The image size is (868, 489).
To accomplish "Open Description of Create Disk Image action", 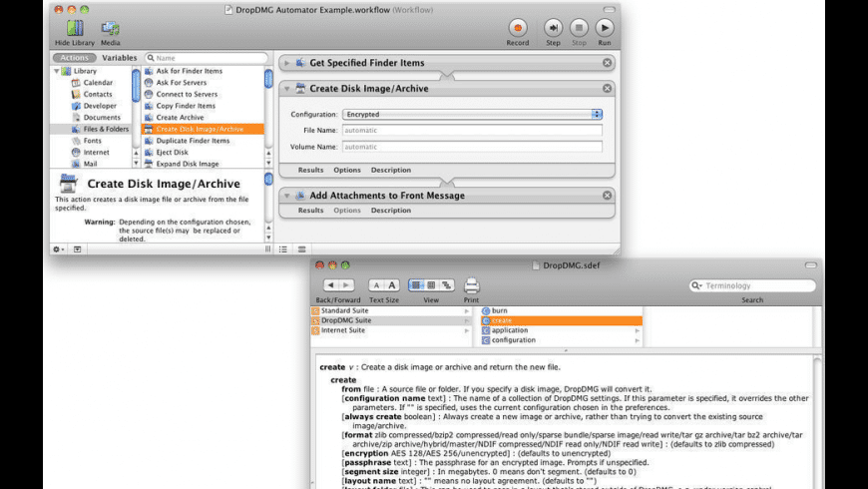I will pyautogui.click(x=391, y=170).
